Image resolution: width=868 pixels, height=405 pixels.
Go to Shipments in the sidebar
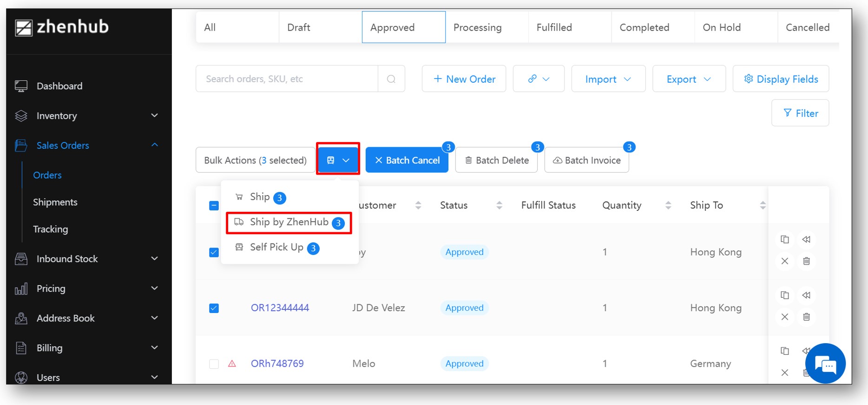coord(55,202)
